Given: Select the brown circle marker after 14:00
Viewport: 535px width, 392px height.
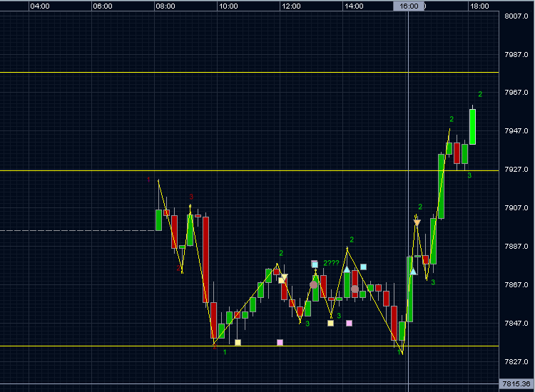Looking at the screenshot, I should 355,289.
